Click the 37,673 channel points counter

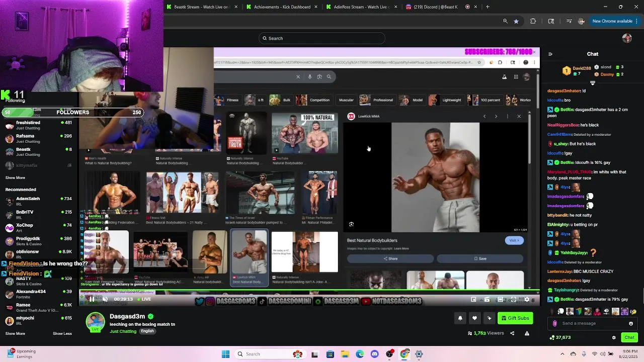[560, 337]
